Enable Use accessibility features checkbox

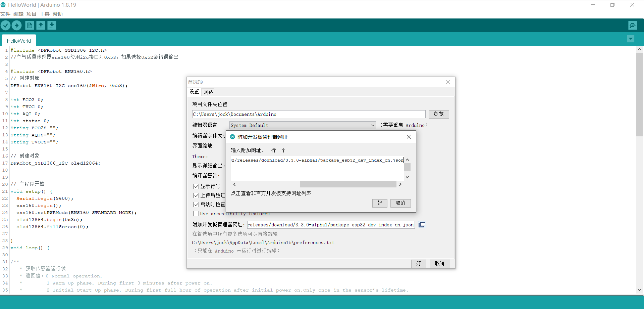[196, 214]
